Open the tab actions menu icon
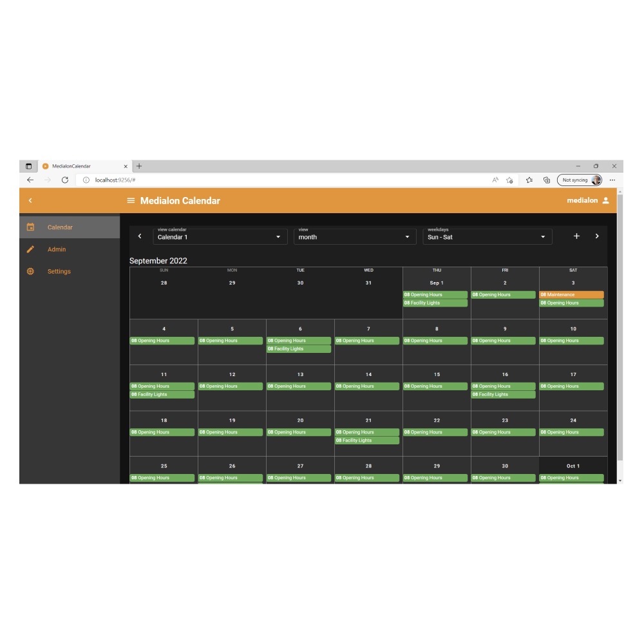 tap(28, 166)
